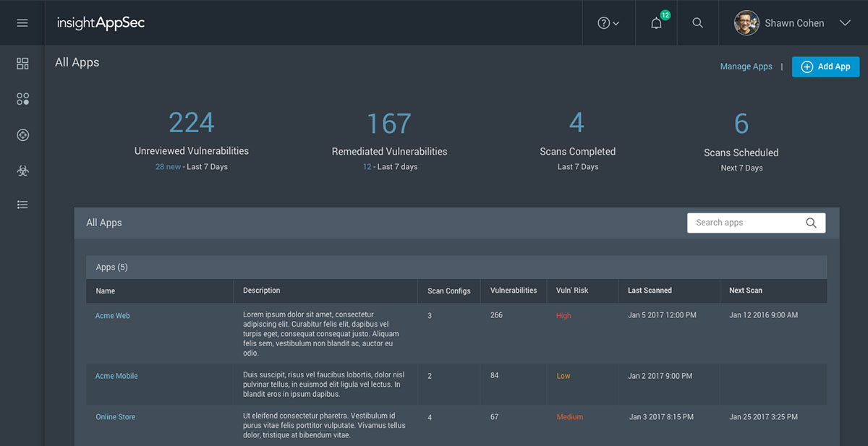This screenshot has height=446, width=868.
Task: Open the Online Store app link
Action: 116,417
